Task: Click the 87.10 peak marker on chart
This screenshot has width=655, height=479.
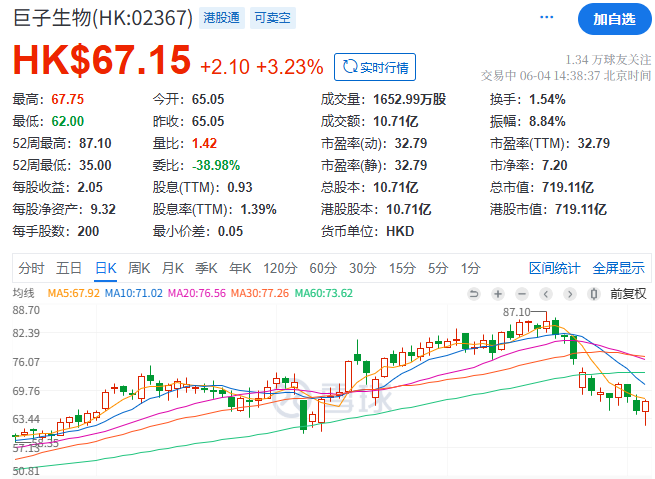Action: tap(516, 312)
